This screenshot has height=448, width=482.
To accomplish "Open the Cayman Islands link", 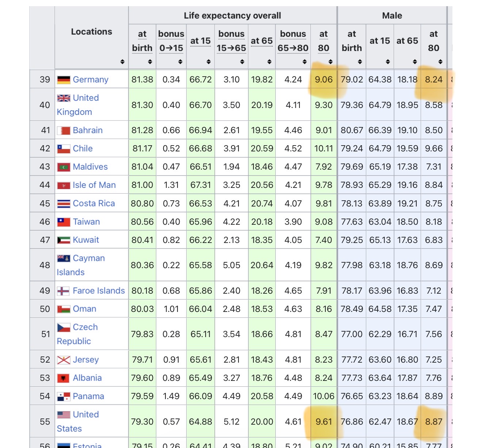I will click(81, 265).
